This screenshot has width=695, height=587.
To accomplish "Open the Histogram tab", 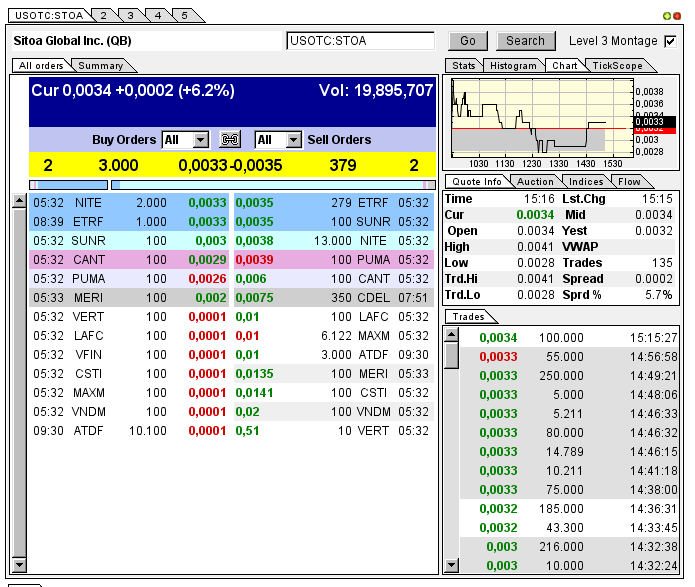I will [x=513, y=66].
